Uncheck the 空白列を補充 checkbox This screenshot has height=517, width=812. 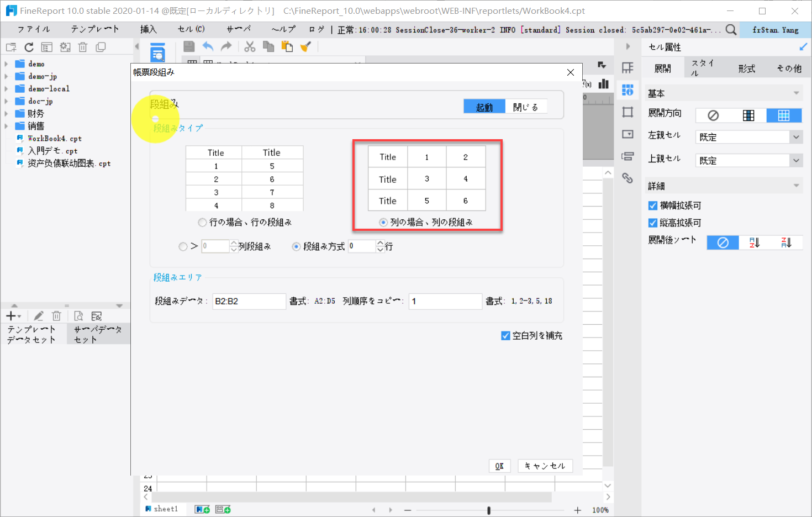point(505,335)
